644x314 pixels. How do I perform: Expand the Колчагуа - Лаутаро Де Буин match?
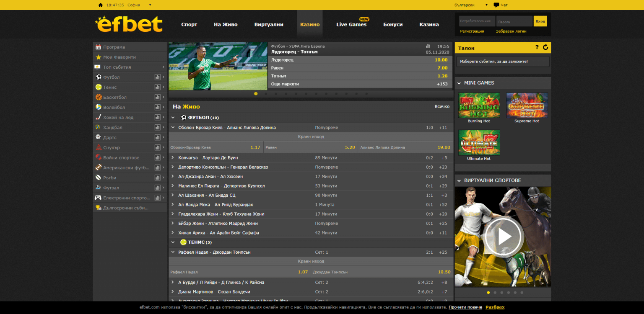[x=173, y=157]
